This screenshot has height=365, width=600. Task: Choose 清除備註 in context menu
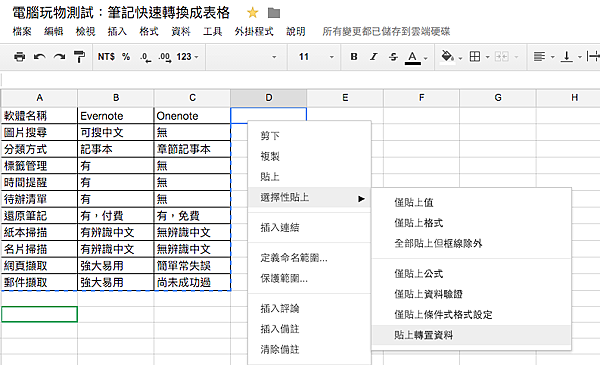point(310,349)
